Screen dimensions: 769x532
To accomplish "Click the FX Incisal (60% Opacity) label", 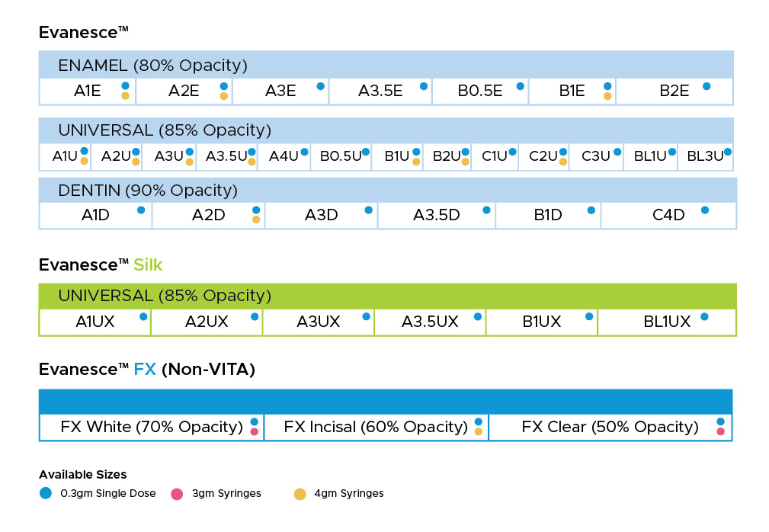I will click(x=376, y=427).
